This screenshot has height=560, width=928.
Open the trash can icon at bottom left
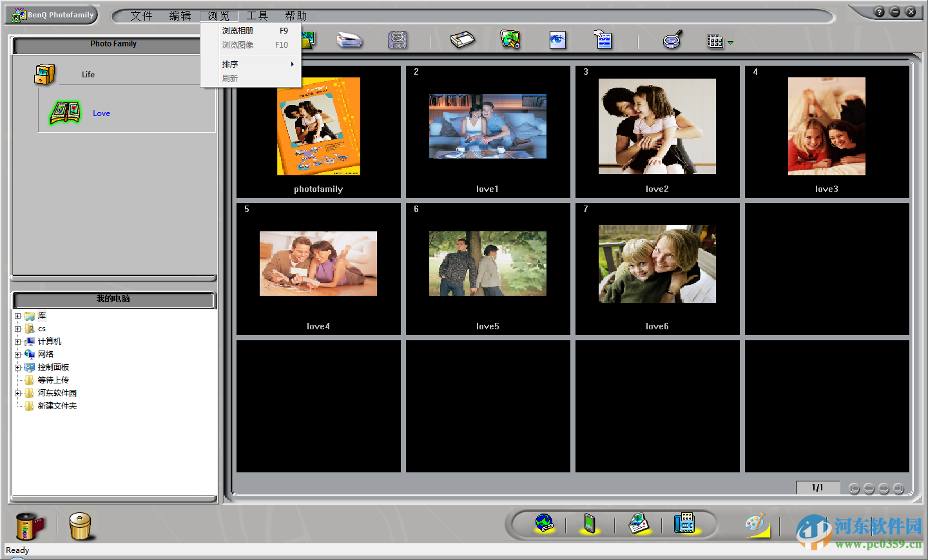tap(81, 526)
